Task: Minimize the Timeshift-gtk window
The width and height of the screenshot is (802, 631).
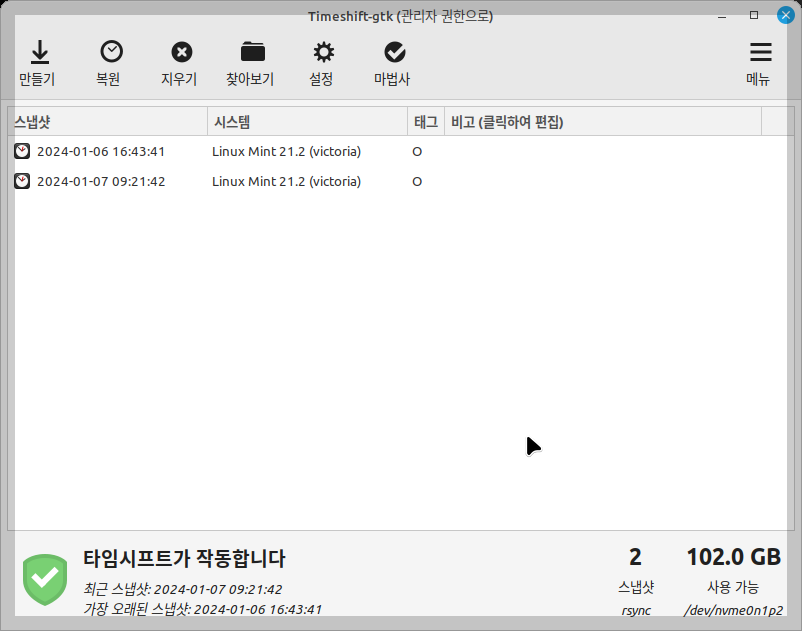Action: [722, 16]
